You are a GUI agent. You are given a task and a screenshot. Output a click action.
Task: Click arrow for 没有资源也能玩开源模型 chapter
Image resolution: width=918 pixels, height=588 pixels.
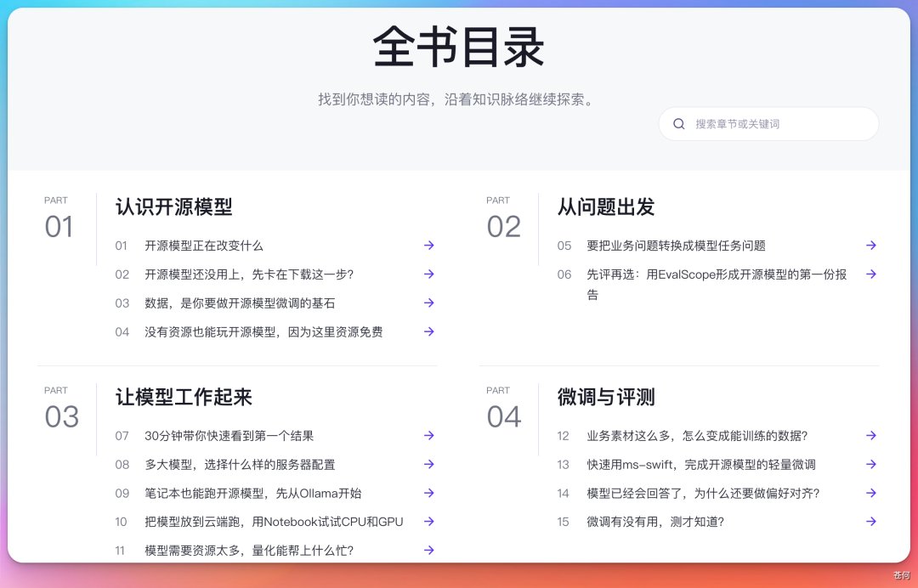pos(429,331)
